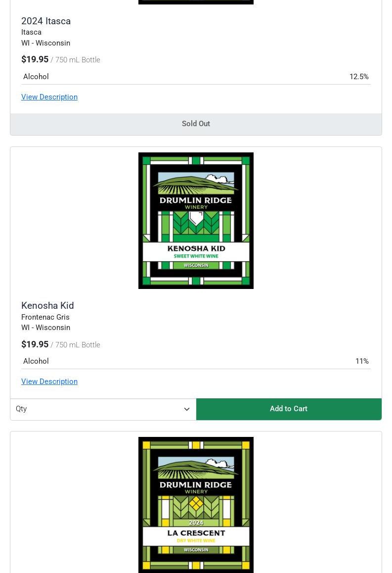Click the Alcohol 12.5% row for Itasca
392x573 pixels.
[196, 77]
